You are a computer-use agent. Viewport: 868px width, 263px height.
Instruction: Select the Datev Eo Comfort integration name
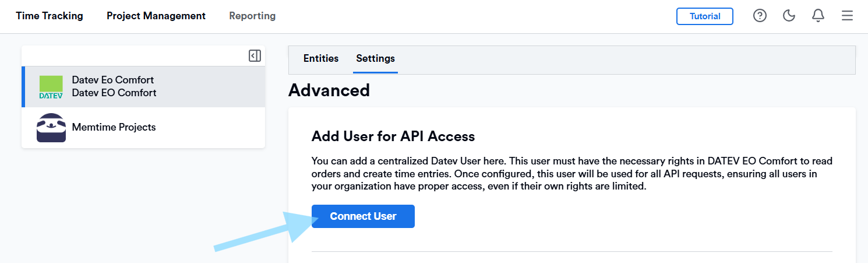pyautogui.click(x=113, y=80)
